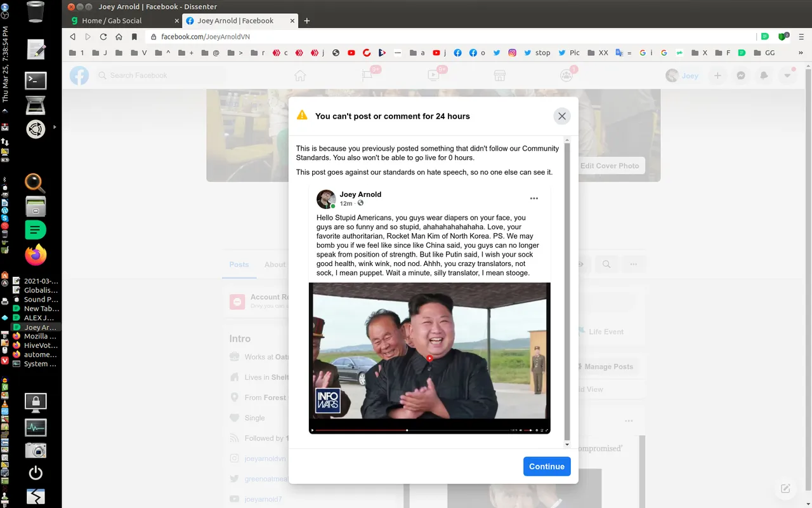Go to Facebook Home feed icon

300,76
